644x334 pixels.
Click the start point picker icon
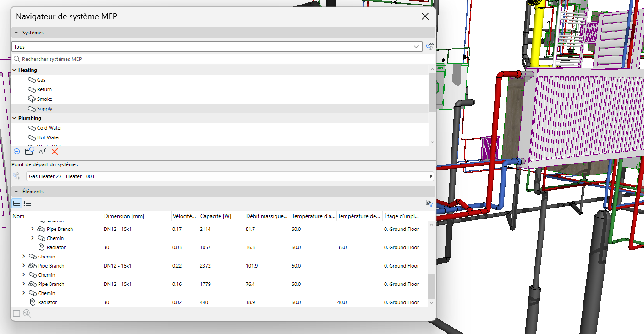(17, 176)
